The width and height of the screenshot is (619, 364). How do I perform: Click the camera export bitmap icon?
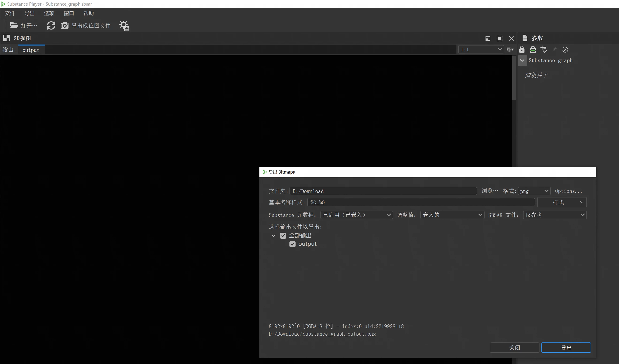(65, 25)
